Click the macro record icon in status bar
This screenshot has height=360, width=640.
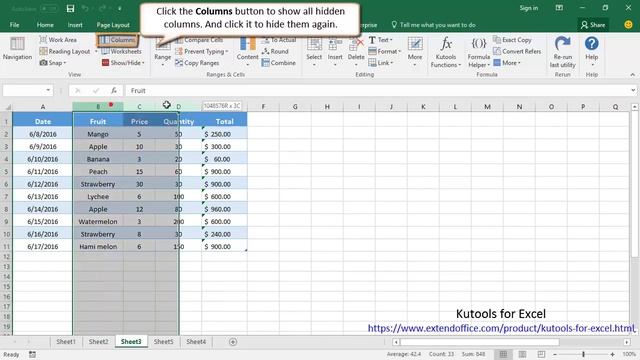pyautogui.click(x=32, y=354)
